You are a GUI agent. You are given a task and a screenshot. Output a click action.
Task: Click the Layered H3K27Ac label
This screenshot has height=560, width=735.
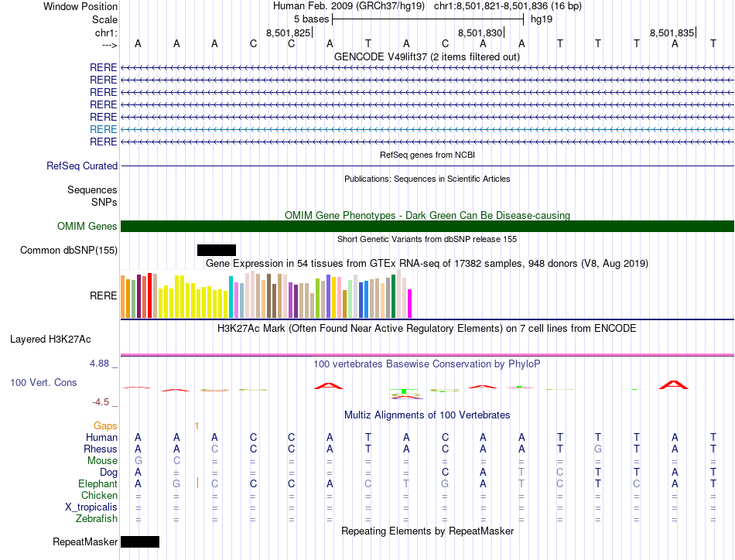[x=50, y=340]
